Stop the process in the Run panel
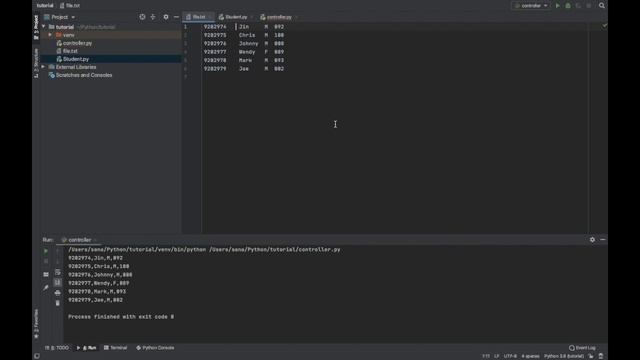This screenshot has width=640, height=360. 46,262
